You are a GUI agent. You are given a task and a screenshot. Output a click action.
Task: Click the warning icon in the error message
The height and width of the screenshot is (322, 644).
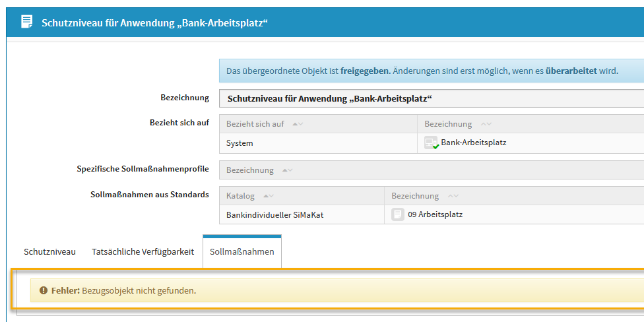click(x=44, y=290)
